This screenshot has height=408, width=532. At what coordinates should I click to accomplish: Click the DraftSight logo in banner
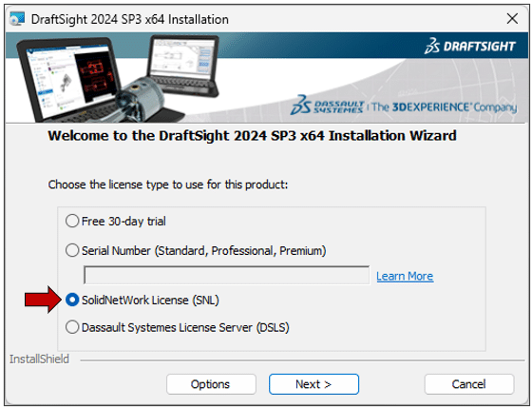[x=470, y=47]
